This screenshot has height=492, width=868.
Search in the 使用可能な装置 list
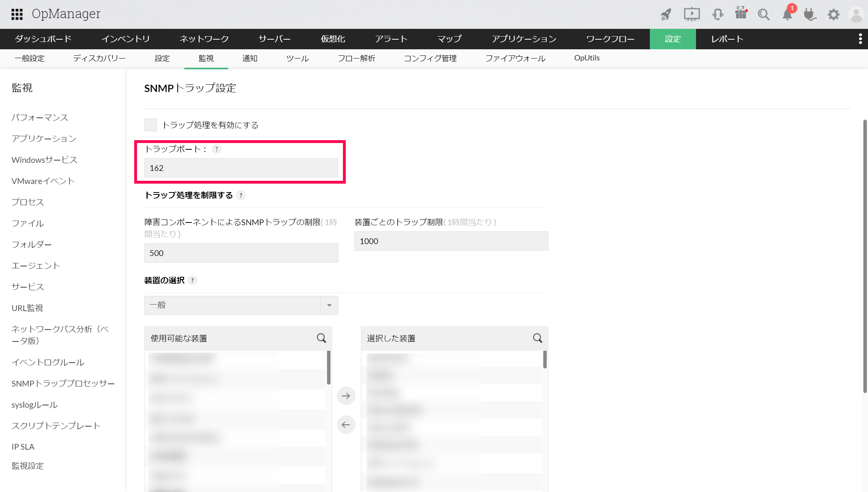point(321,338)
